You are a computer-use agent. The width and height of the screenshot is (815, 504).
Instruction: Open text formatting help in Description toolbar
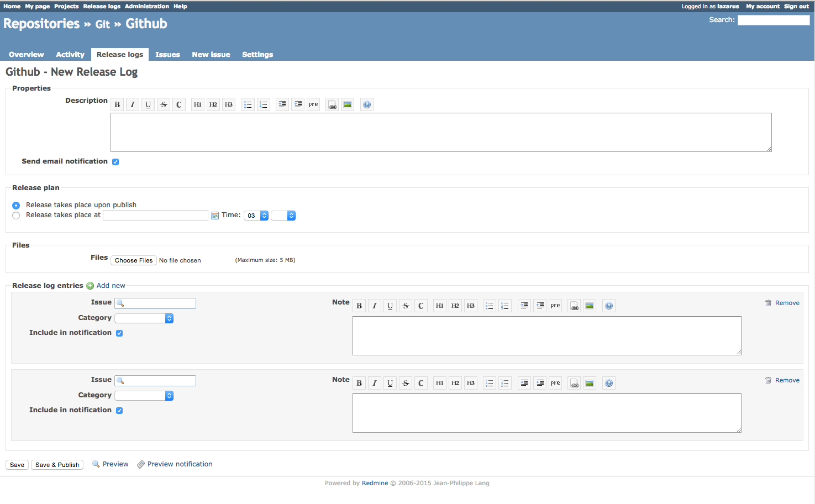367,104
